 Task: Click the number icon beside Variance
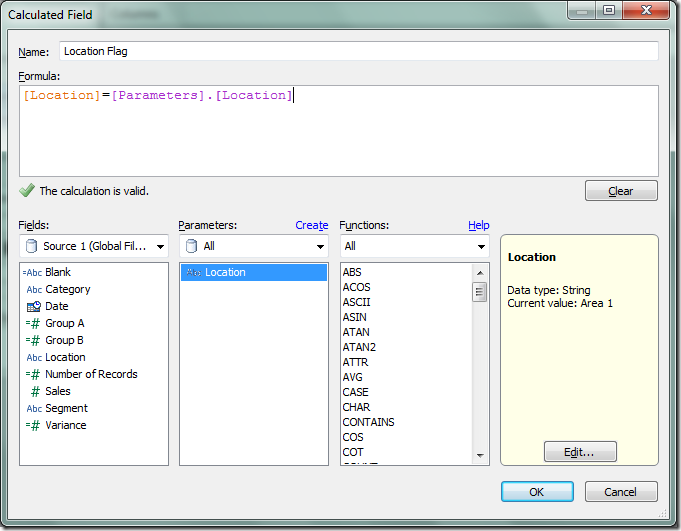pos(33,425)
